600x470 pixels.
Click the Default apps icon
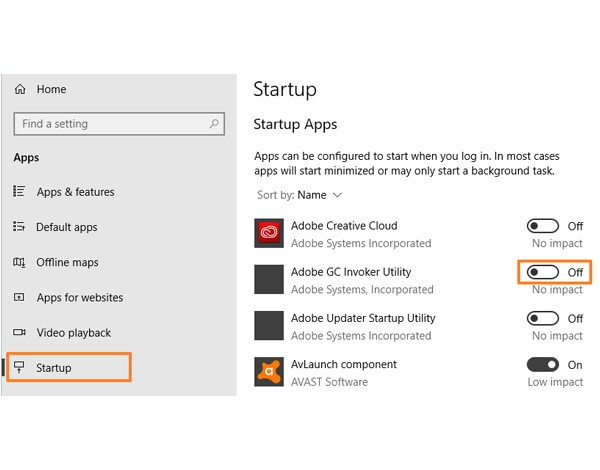click(20, 227)
